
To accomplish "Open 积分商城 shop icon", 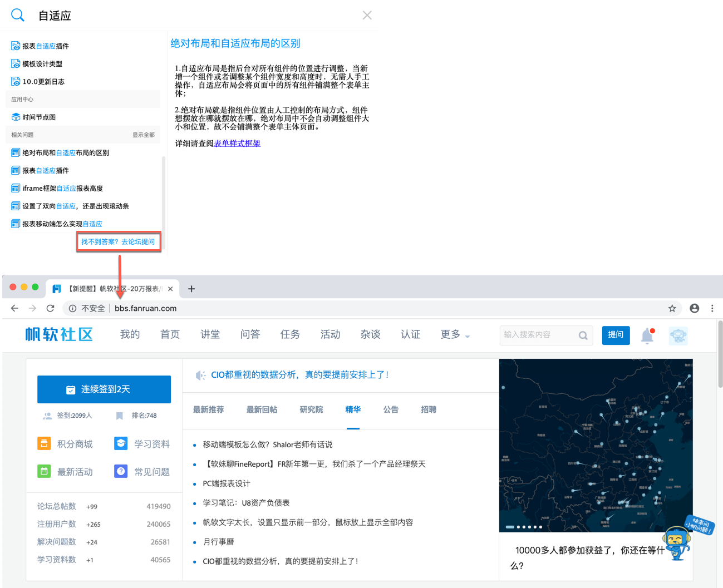I will [44, 443].
